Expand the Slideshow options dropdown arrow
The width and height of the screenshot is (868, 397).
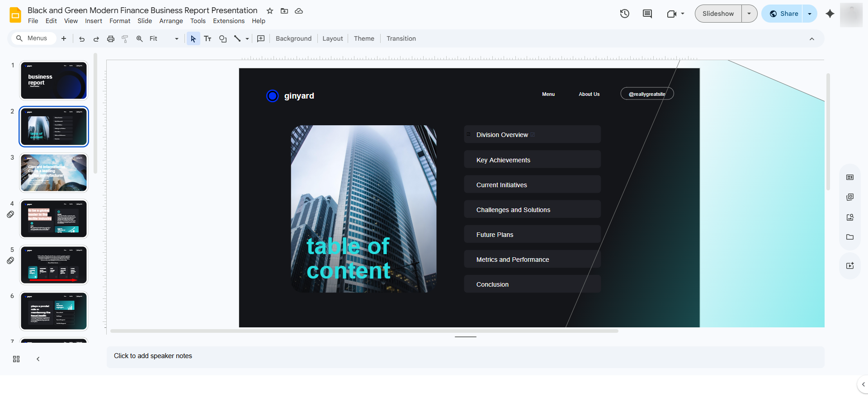click(x=749, y=14)
